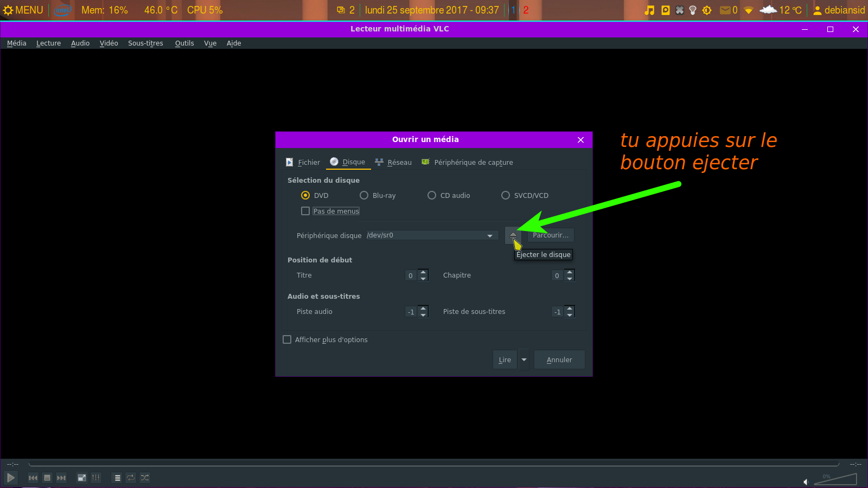Open the Outils menu
Viewport: 868px width, 488px height.
pyautogui.click(x=184, y=43)
